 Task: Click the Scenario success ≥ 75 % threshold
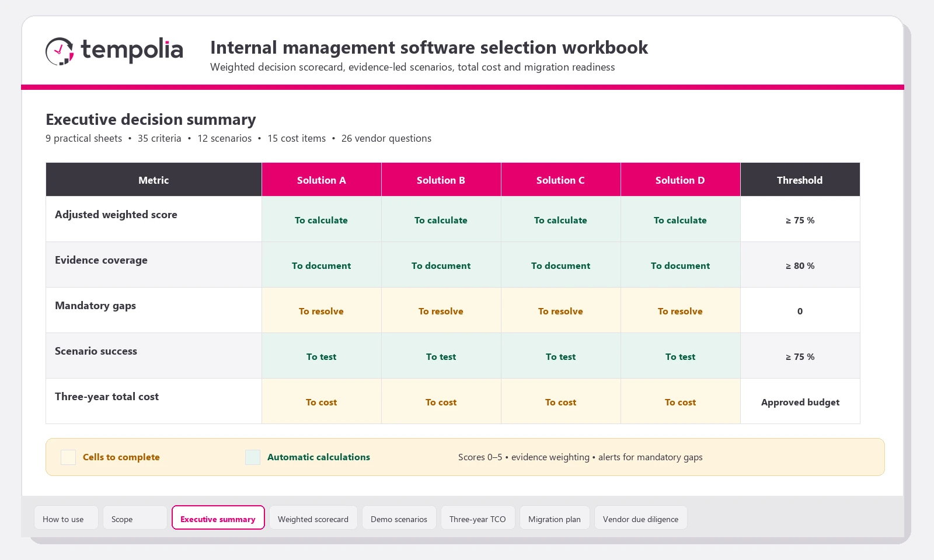pos(800,356)
